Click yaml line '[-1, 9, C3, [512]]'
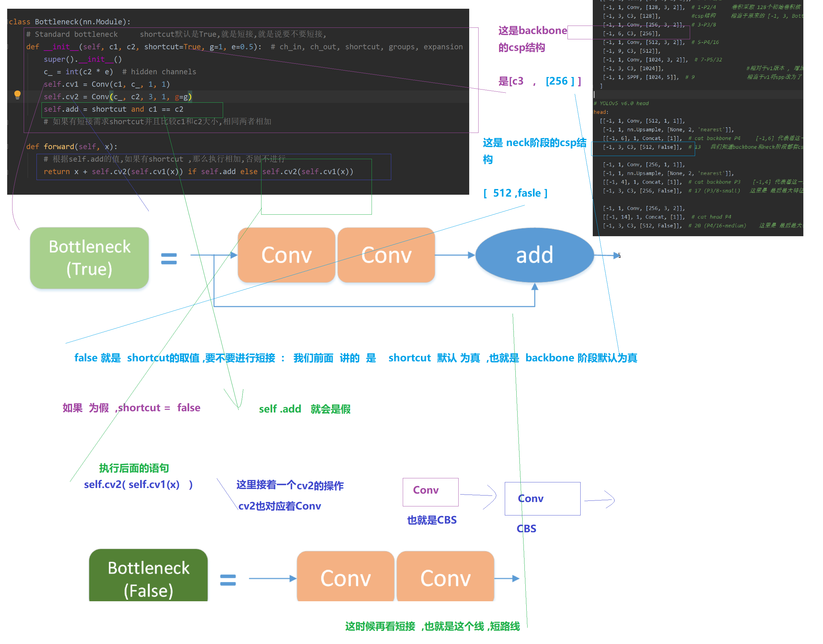Image resolution: width=823 pixels, height=644 pixels. (x=631, y=51)
